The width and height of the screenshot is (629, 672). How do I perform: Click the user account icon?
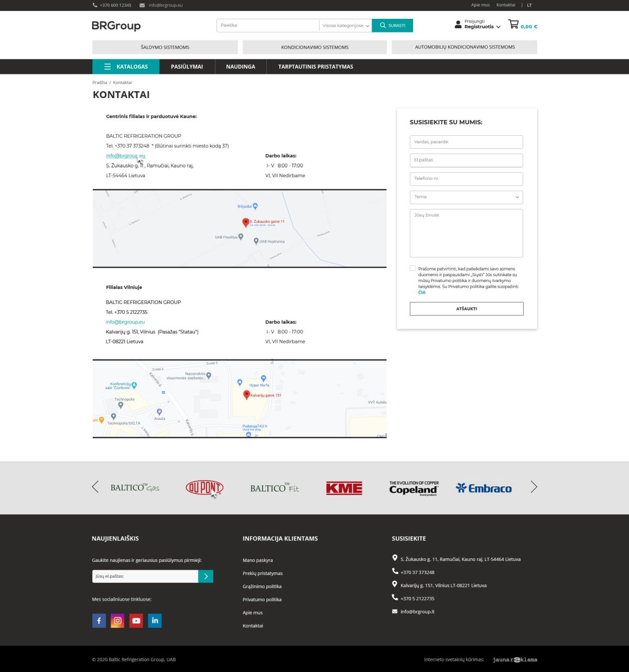click(458, 24)
